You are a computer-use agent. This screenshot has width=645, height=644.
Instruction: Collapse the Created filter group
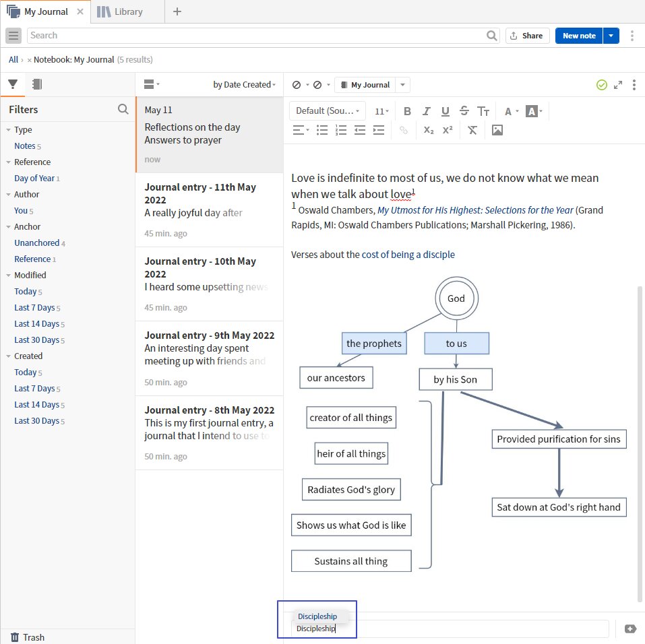click(8, 356)
